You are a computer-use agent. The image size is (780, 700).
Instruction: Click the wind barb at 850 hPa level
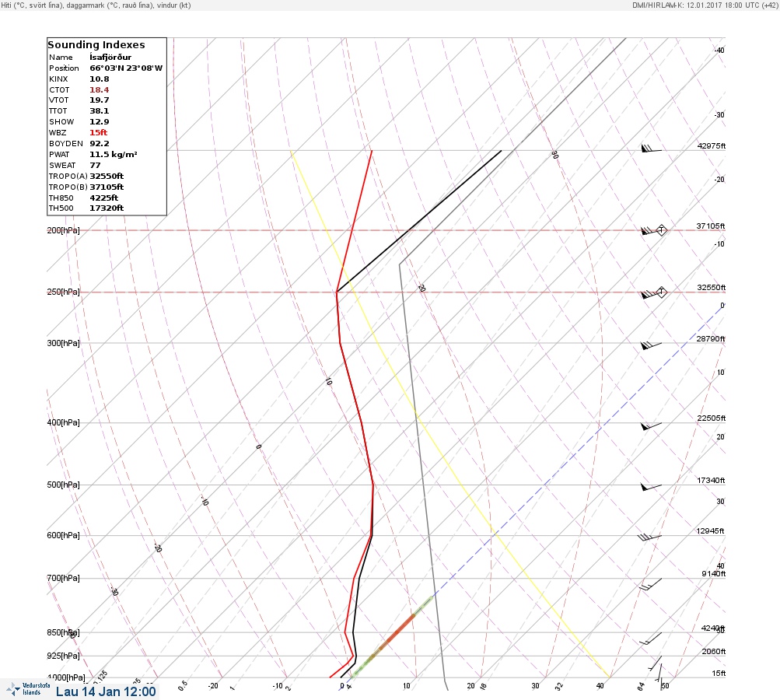tap(650, 639)
